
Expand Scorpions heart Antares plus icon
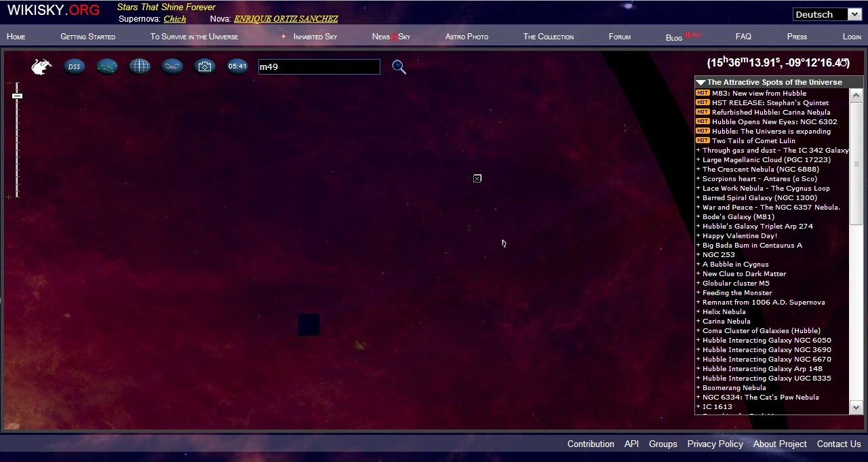pos(698,179)
